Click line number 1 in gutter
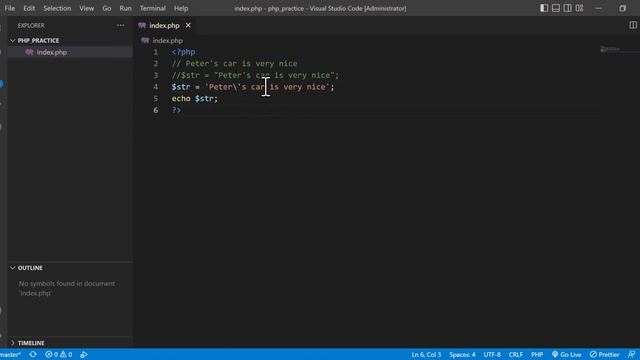 156,52
